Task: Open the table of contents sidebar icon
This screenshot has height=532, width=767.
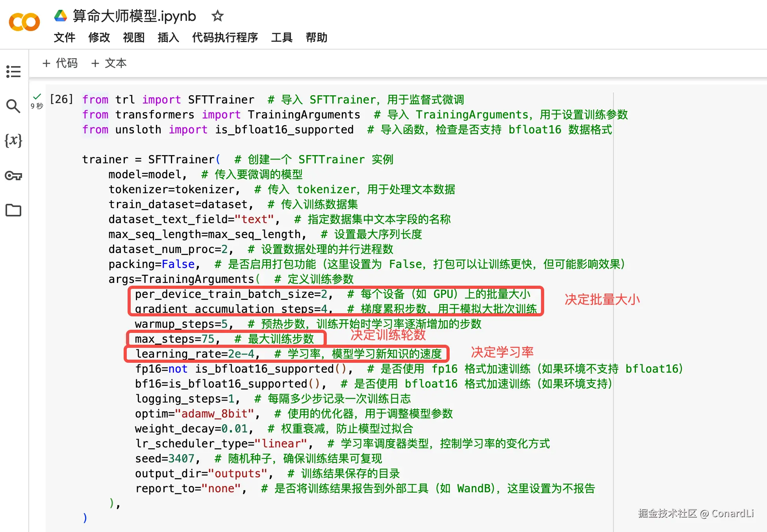Action: pyautogui.click(x=13, y=72)
